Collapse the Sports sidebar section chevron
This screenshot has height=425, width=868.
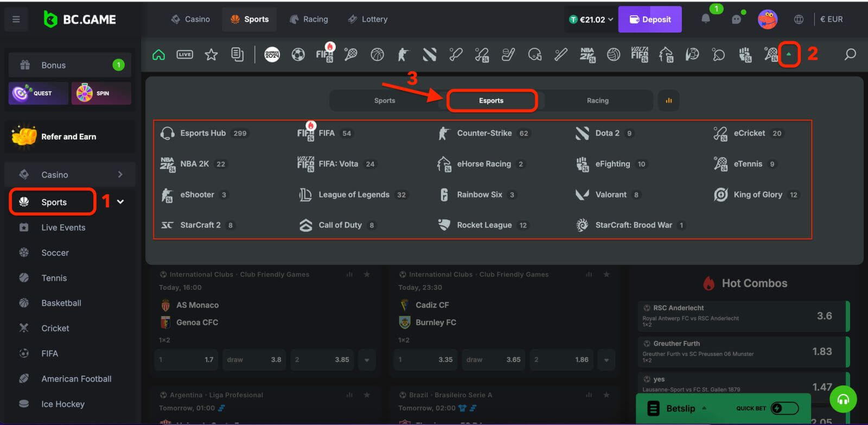(120, 202)
